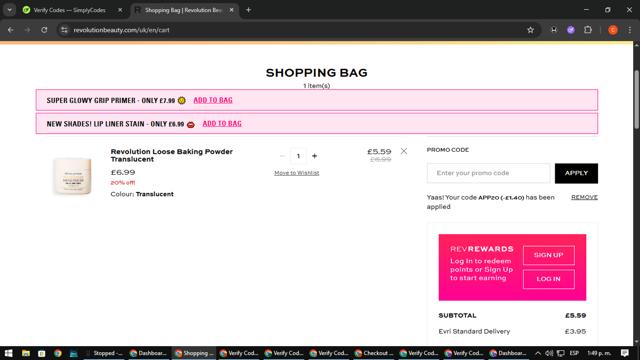Open the network icon in system tray
Screen dimensions: 640x360
coord(561,353)
